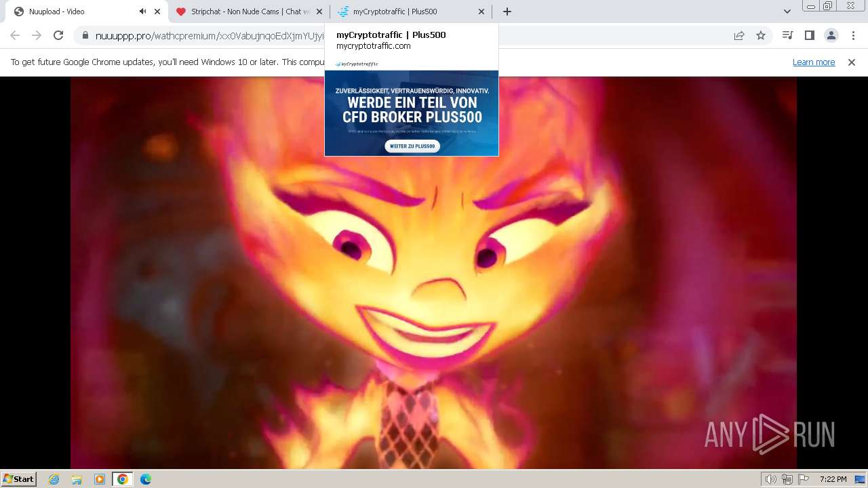Open the volume tray icon
The width and height of the screenshot is (868, 488).
point(771,479)
